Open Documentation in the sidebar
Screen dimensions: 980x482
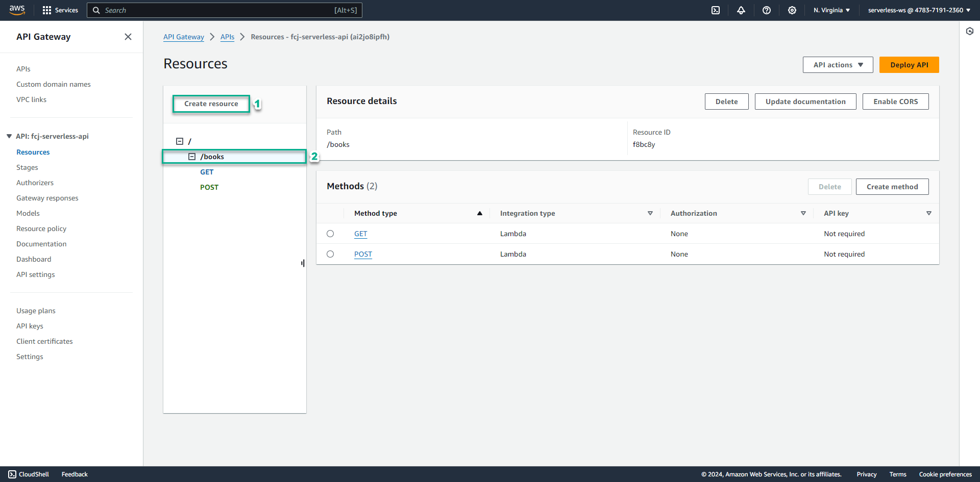click(41, 244)
